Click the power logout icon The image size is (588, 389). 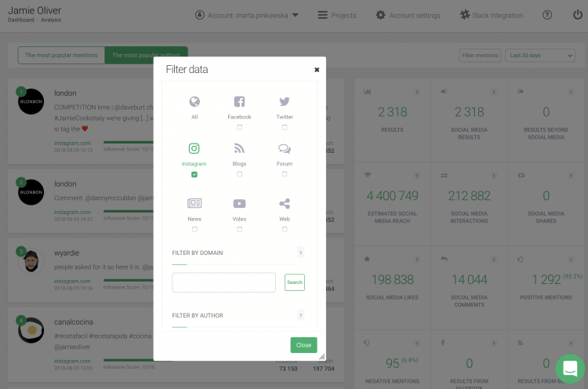[x=578, y=15]
